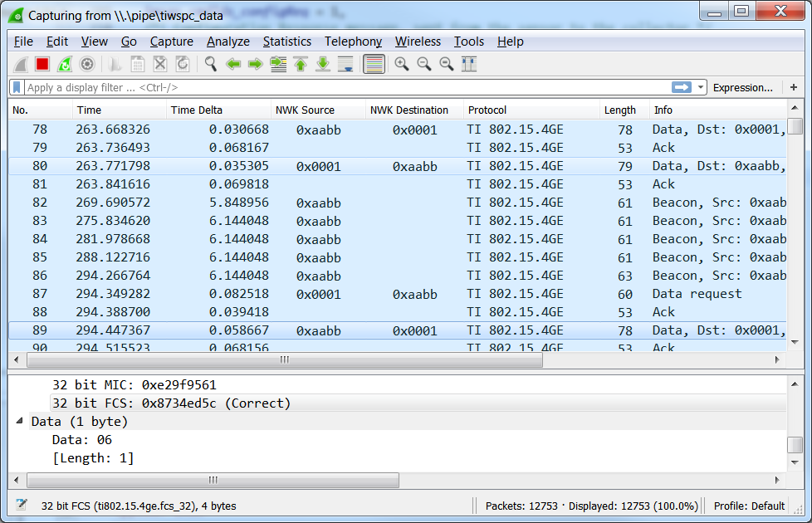
Task: Select packet 89 row
Action: pyautogui.click(x=397, y=330)
